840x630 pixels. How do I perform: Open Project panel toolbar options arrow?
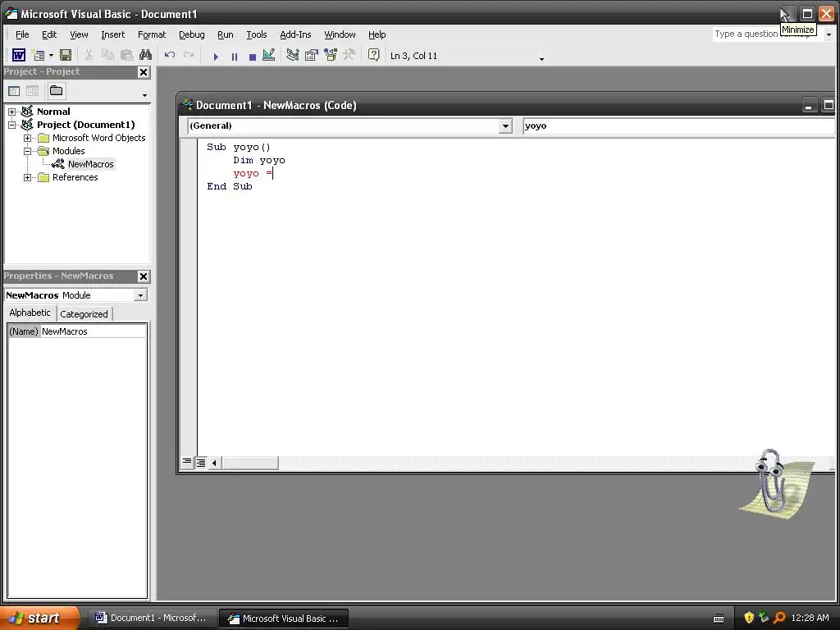tap(144, 95)
